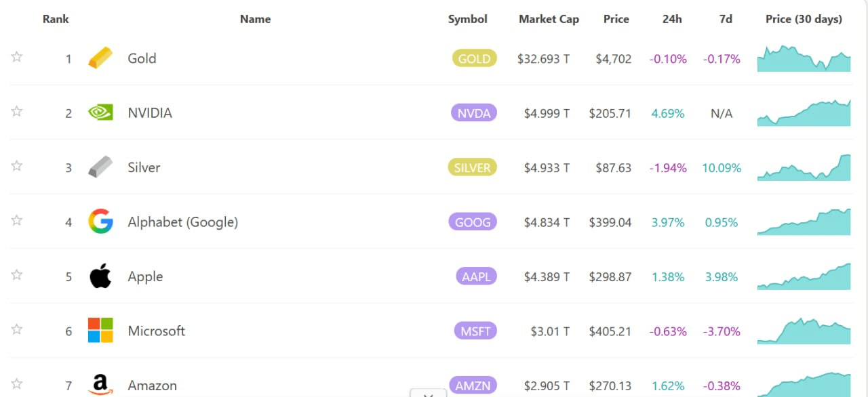Click the black Apple logo
868x397 pixels.
coord(100,276)
